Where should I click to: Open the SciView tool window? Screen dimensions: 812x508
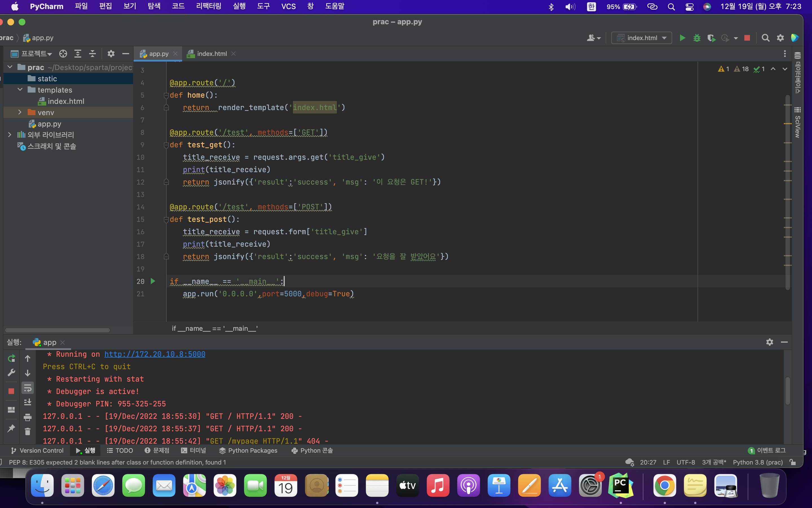click(798, 122)
